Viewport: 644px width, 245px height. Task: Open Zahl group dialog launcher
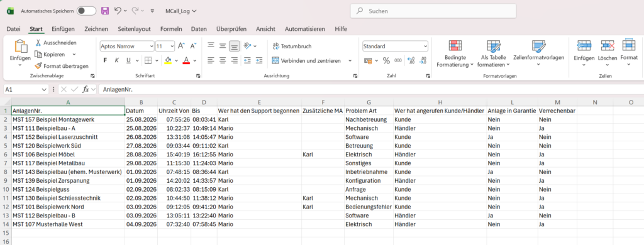point(428,76)
